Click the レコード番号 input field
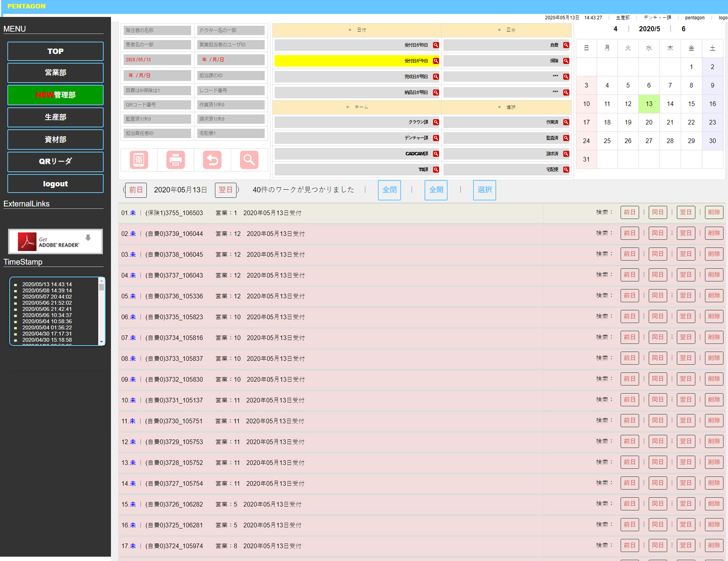This screenshot has width=728, height=561. click(231, 90)
